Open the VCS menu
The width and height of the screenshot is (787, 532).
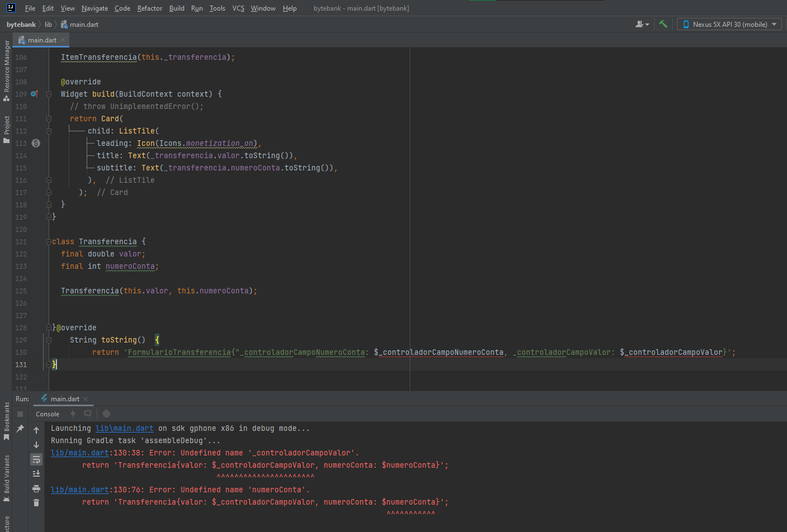(238, 8)
